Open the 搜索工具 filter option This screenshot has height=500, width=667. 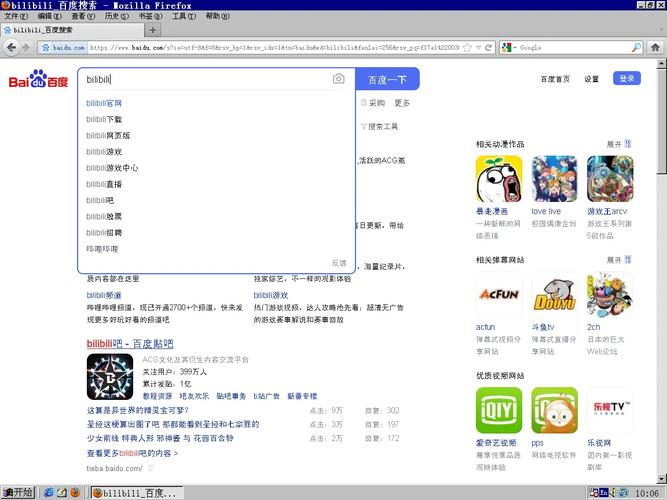click(x=379, y=126)
